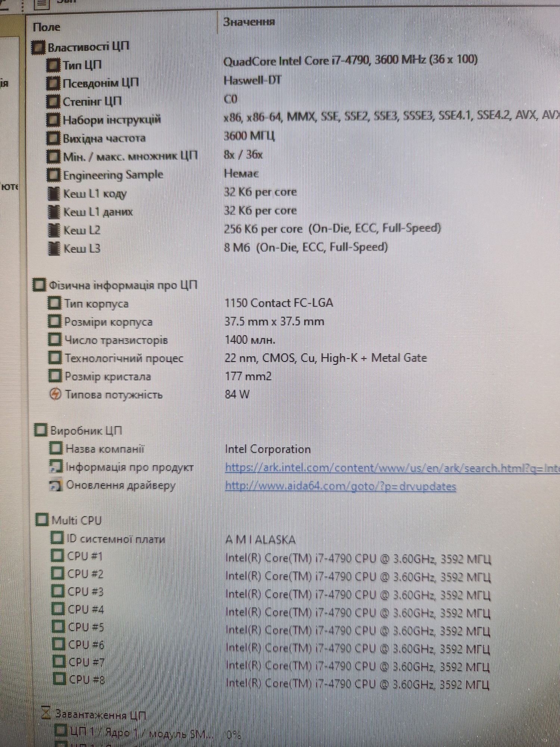560x747 pixels.
Task: Select the 1400 млн. transistor count value
Action: coord(250,340)
